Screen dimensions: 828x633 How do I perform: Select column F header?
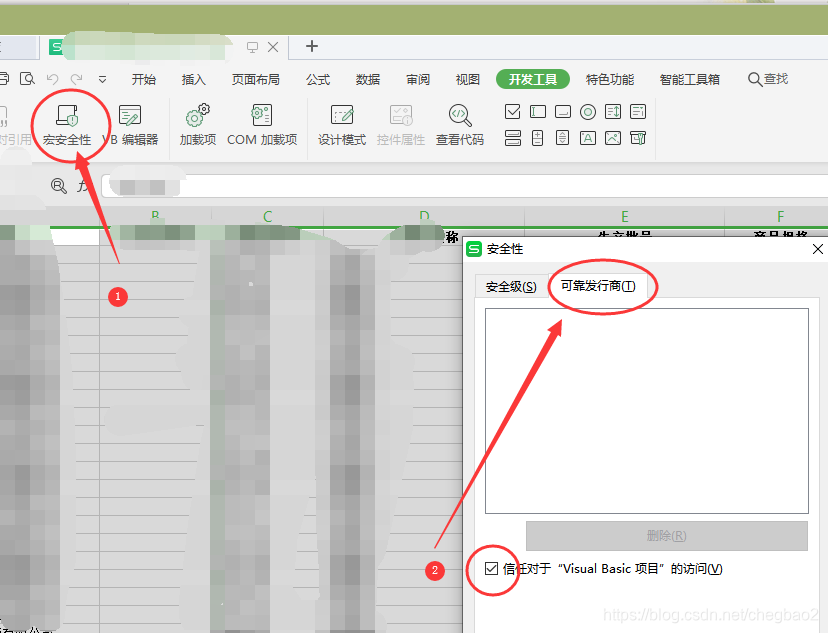(x=780, y=216)
